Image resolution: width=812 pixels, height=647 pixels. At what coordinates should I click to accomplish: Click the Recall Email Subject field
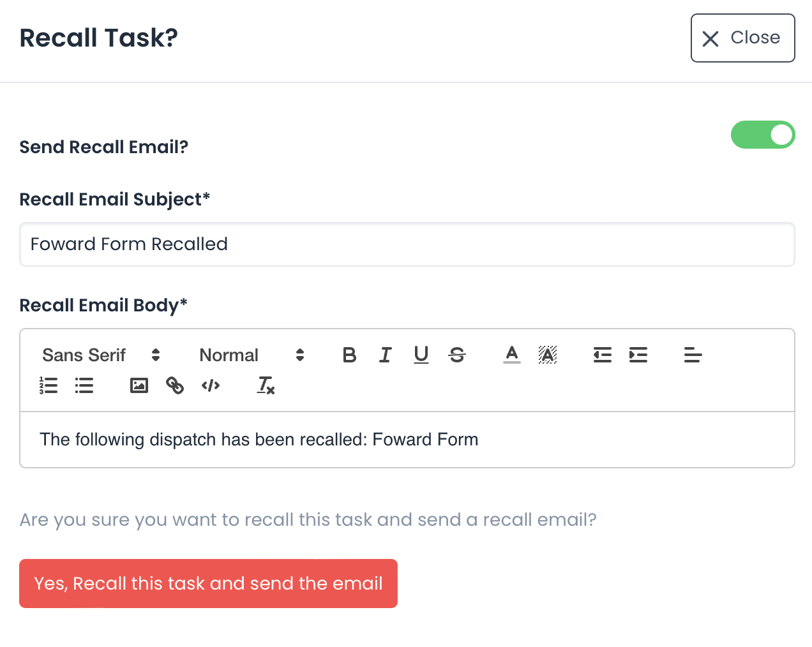tap(407, 244)
